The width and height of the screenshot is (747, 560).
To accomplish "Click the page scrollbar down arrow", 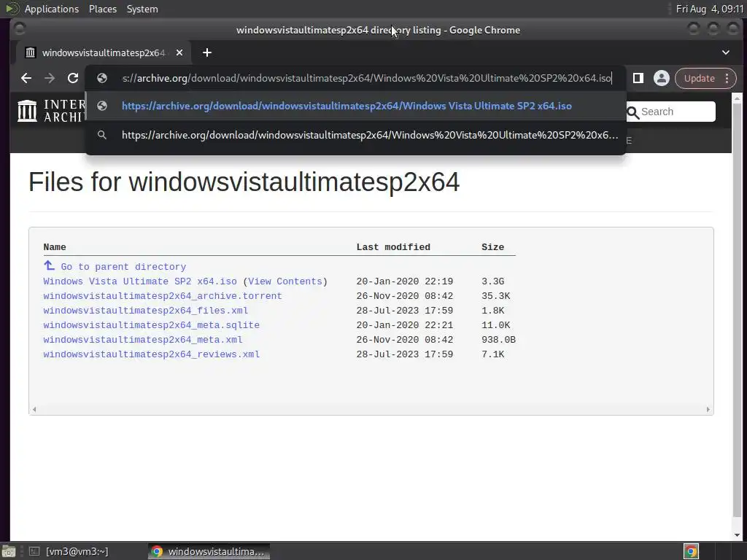I will [x=737, y=534].
